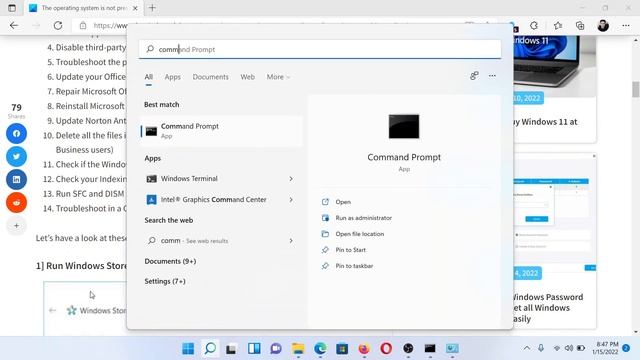Click inside the Windows search text box

pyautogui.click(x=320, y=49)
